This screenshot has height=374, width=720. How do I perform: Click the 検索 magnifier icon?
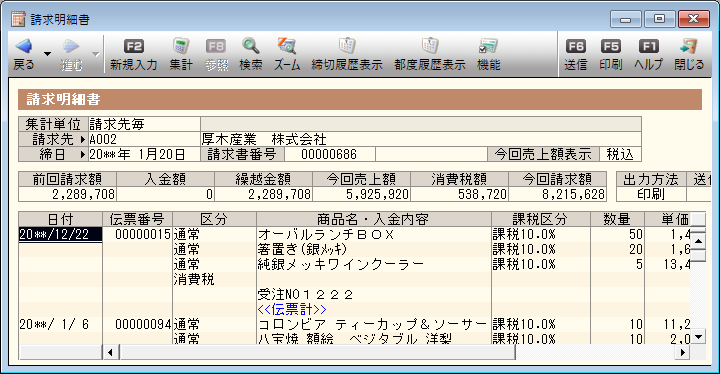coord(251,46)
